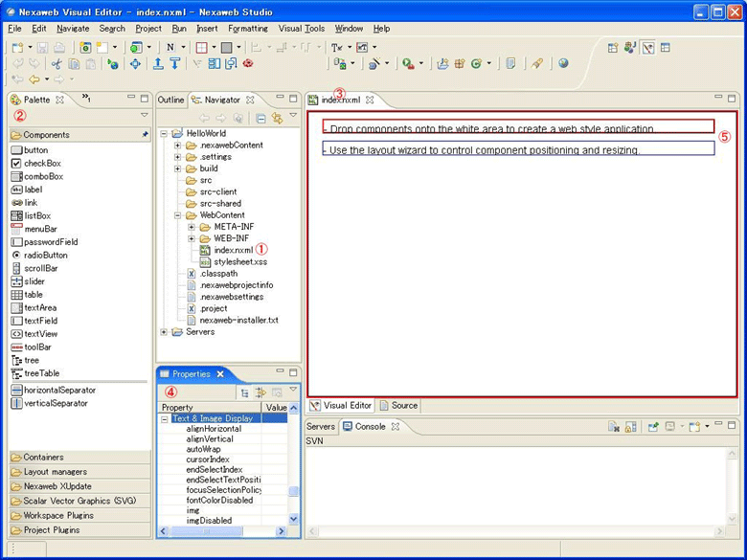Click the blue download arrow toolbar icon
The image size is (747, 560).
pos(175,63)
